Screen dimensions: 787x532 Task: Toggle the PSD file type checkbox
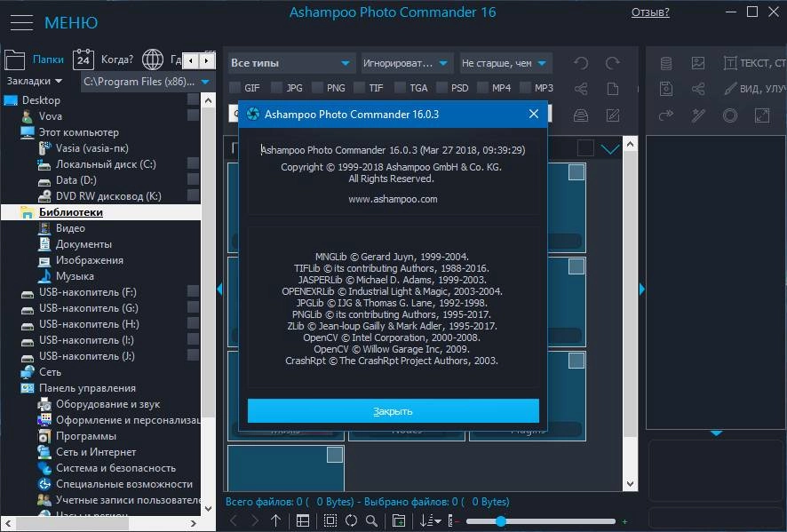[441, 88]
